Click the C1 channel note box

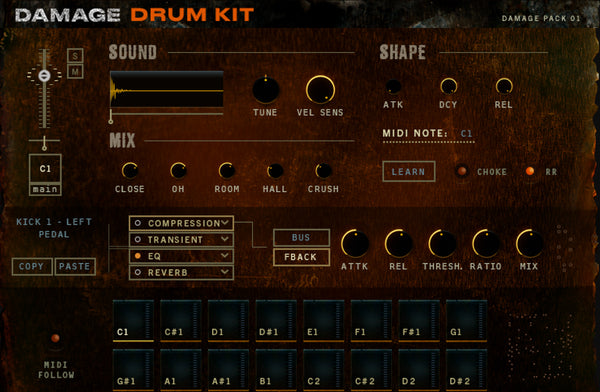(45, 169)
